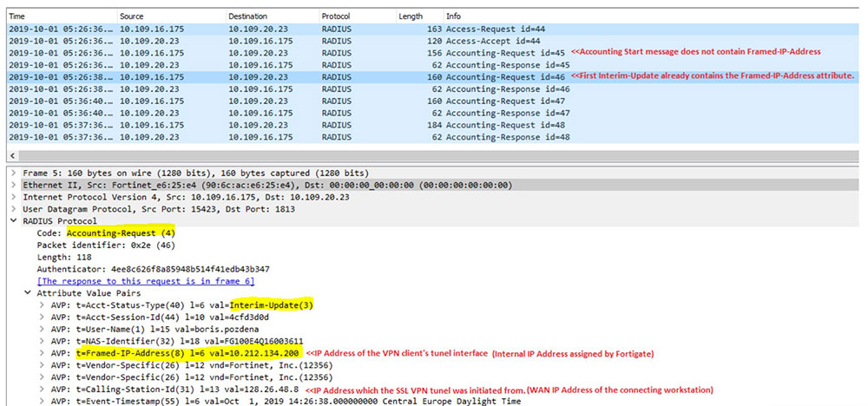Expand the Framed-IP-Address AVP entry
Screen dimensions: 868x406
coord(43,354)
